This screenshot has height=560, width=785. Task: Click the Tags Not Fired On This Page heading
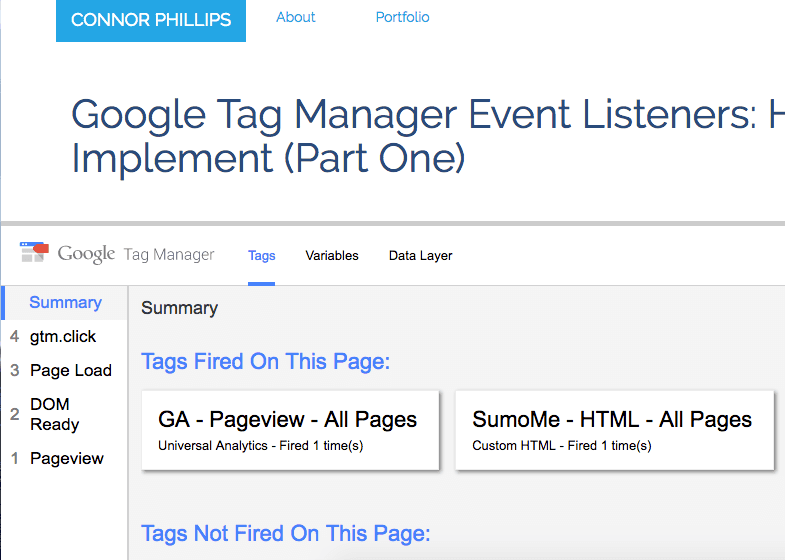(x=285, y=533)
